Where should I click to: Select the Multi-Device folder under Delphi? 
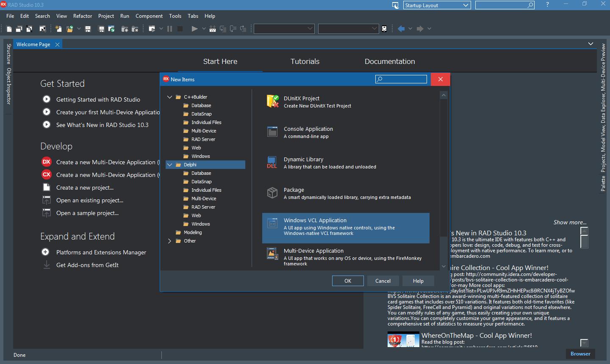tap(204, 199)
